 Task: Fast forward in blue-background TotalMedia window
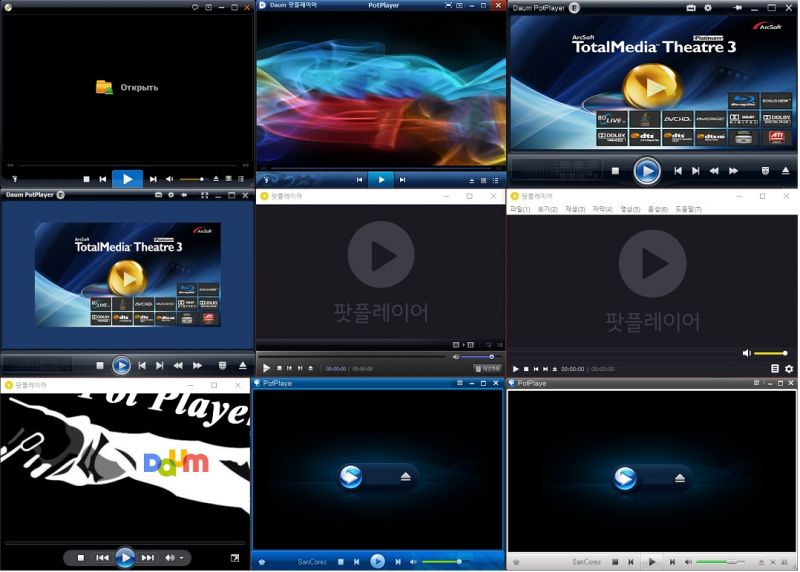click(x=197, y=365)
